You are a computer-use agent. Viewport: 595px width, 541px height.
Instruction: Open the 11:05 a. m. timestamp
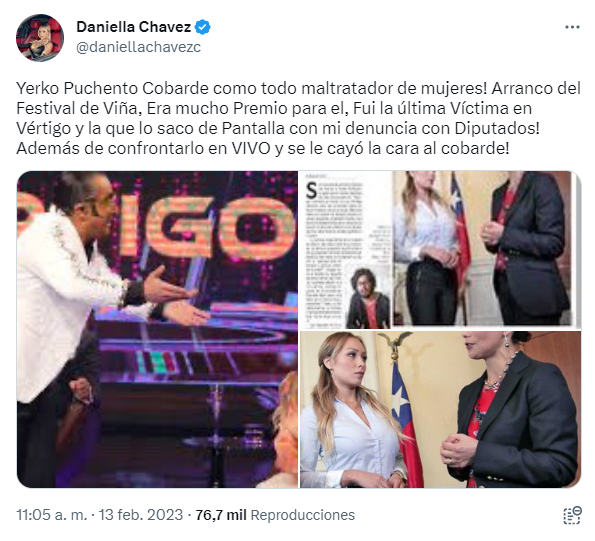coord(52,515)
